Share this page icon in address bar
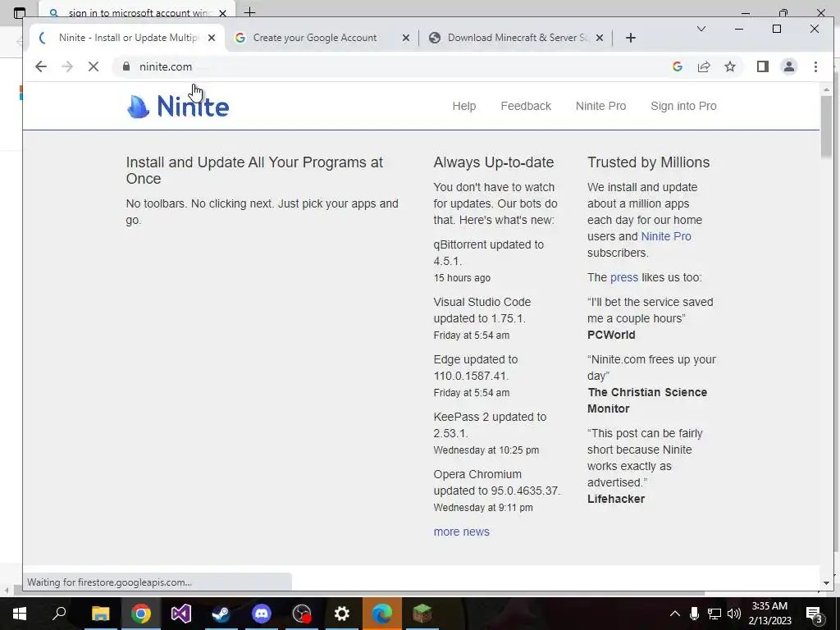Image resolution: width=840 pixels, height=630 pixels. coord(703,66)
